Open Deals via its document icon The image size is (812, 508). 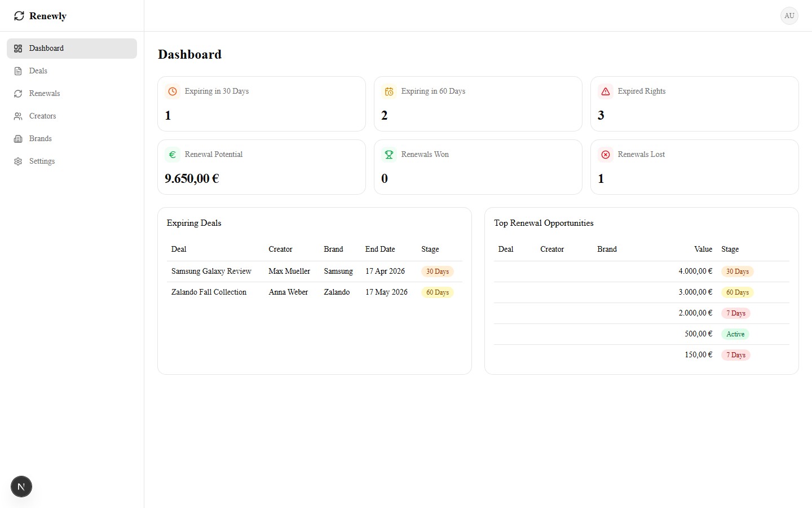click(17, 71)
